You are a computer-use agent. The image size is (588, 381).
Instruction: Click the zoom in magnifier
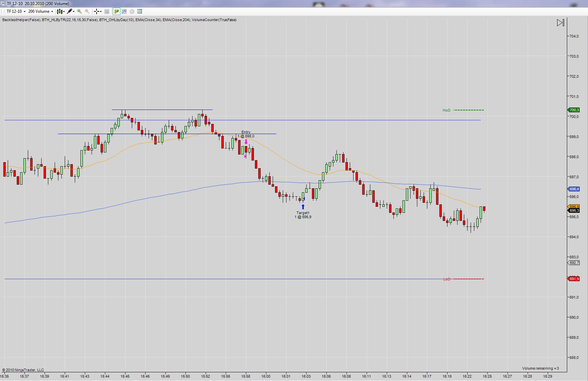coord(79,11)
